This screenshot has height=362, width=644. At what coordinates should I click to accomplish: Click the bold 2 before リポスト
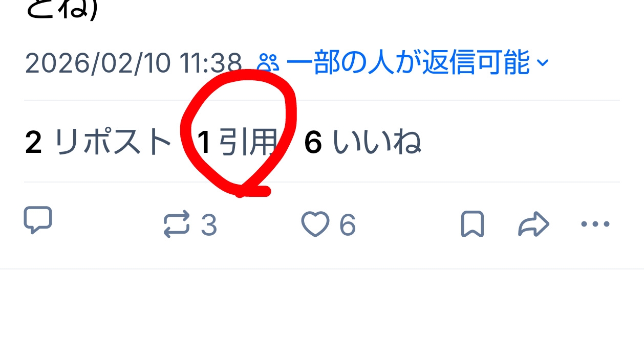coord(33,143)
